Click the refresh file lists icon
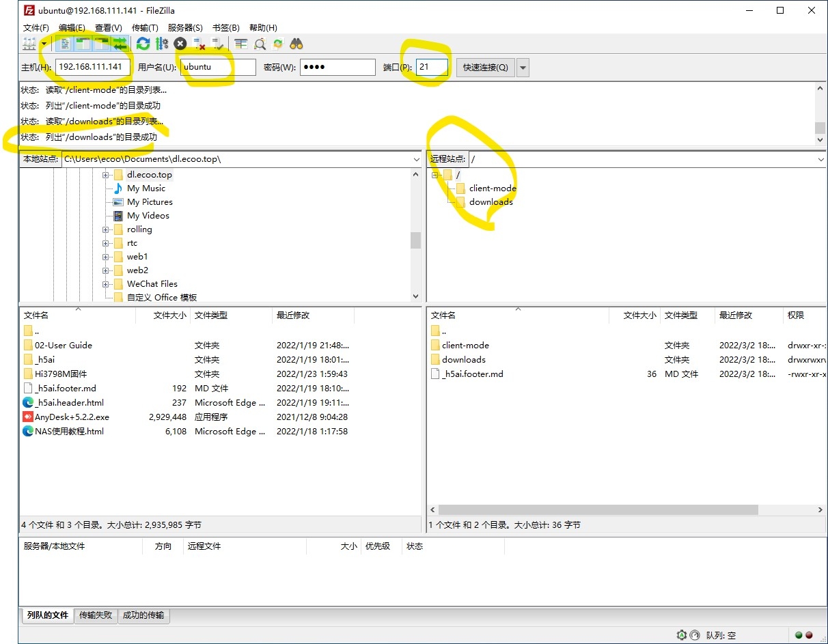The width and height of the screenshot is (828, 644). pyautogui.click(x=143, y=44)
